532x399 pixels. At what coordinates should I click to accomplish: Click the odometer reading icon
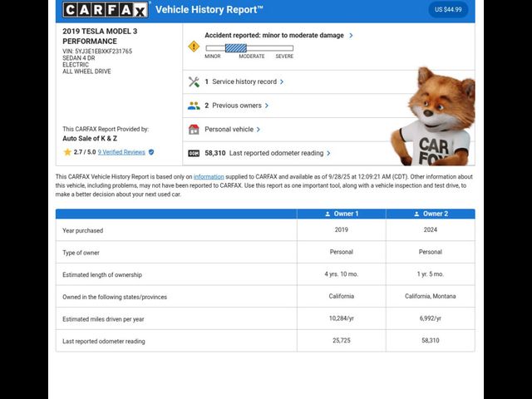pyautogui.click(x=194, y=153)
